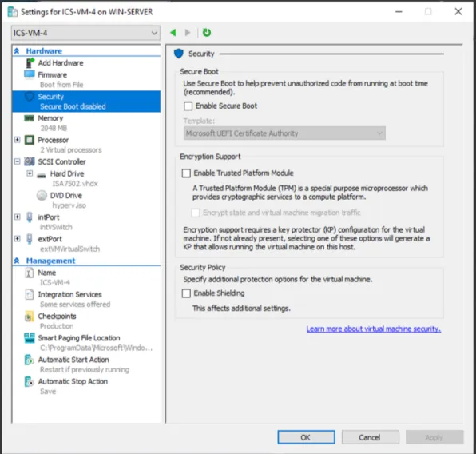Select Integration Services in the Management list

(69, 294)
